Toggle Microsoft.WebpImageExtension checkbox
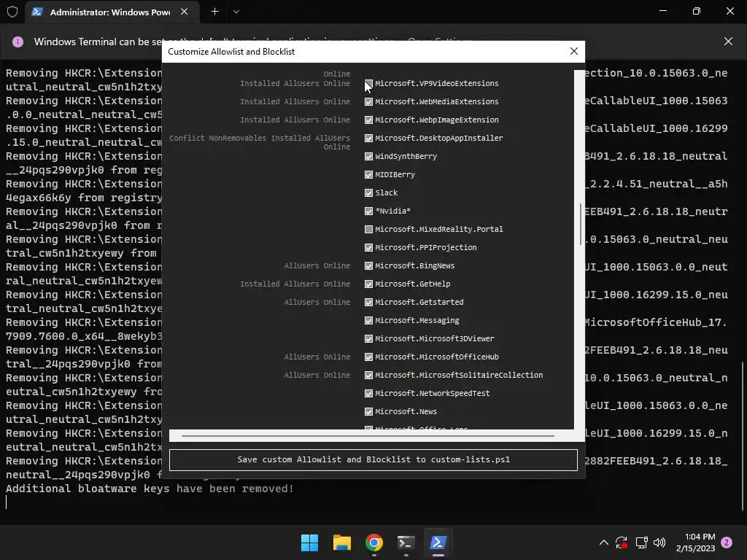 (368, 120)
